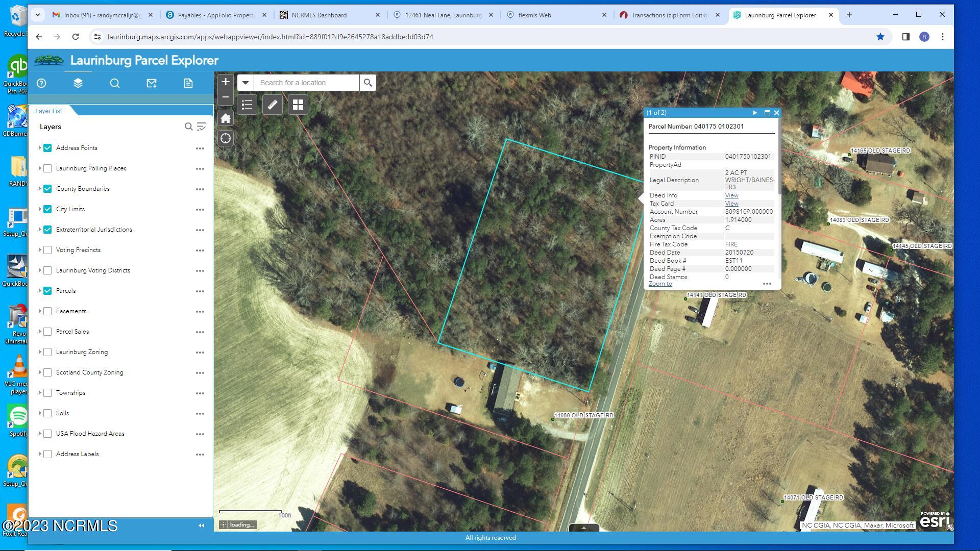Submit the location search
Image resolution: width=980 pixels, height=551 pixels.
point(368,83)
